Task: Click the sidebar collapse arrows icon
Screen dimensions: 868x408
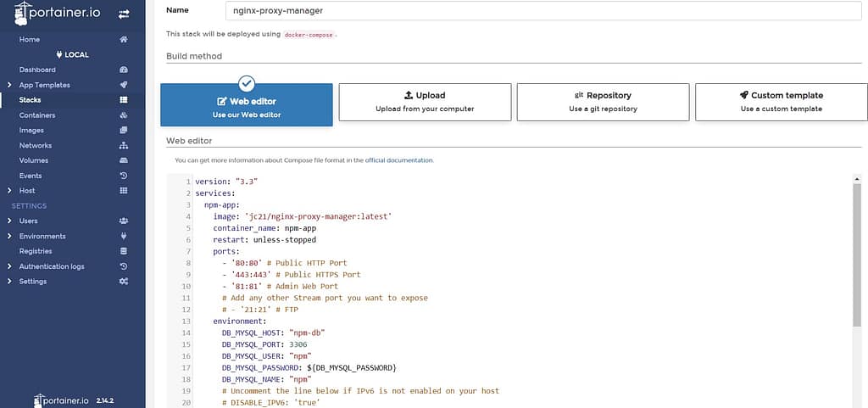Action: coord(124,14)
